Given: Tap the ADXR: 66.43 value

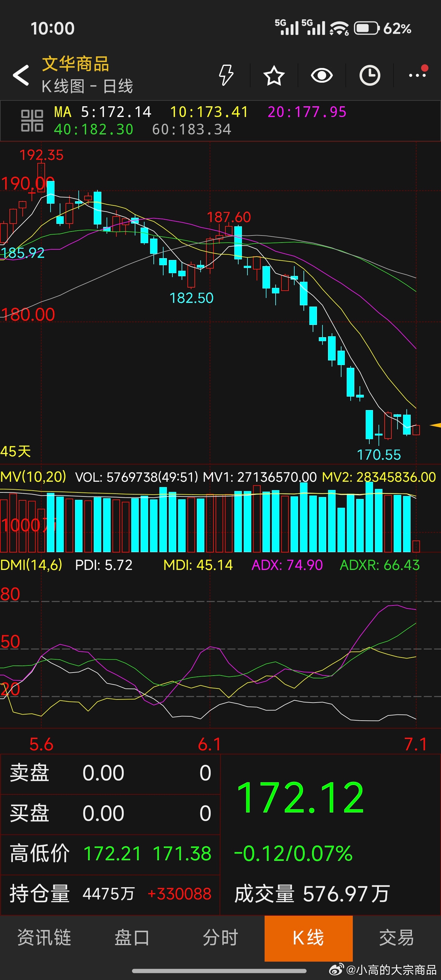Looking at the screenshot, I should (x=380, y=565).
